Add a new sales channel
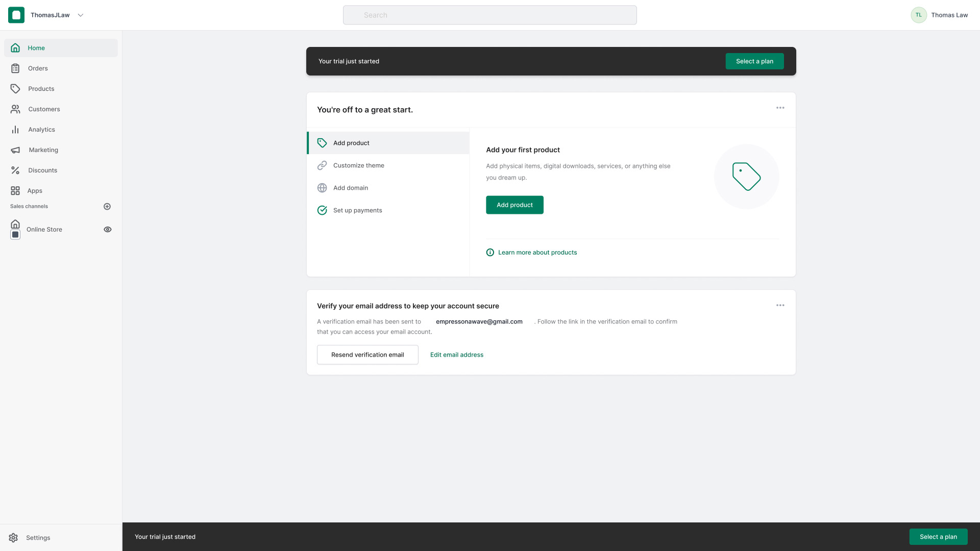The image size is (980, 551). [x=107, y=206]
